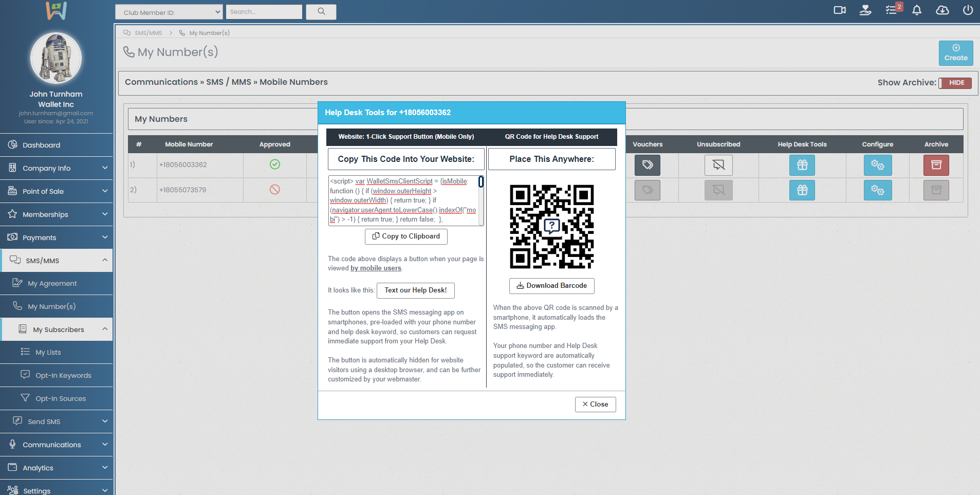This screenshot has height=495, width=980.
Task: Click grey Archive icon for +18055073579
Action: click(936, 190)
